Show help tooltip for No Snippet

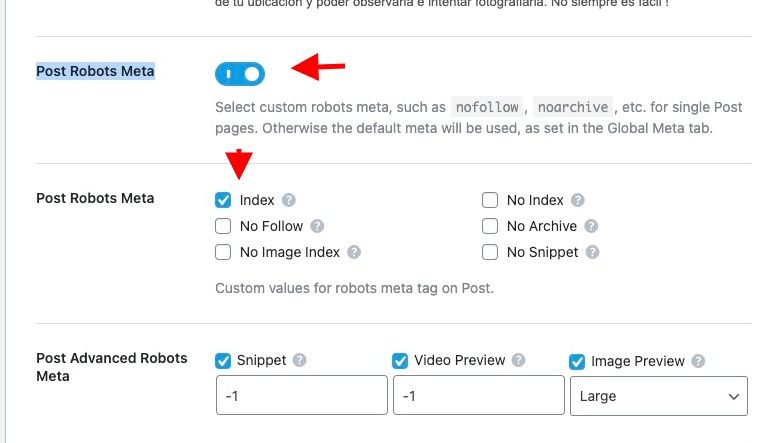592,252
